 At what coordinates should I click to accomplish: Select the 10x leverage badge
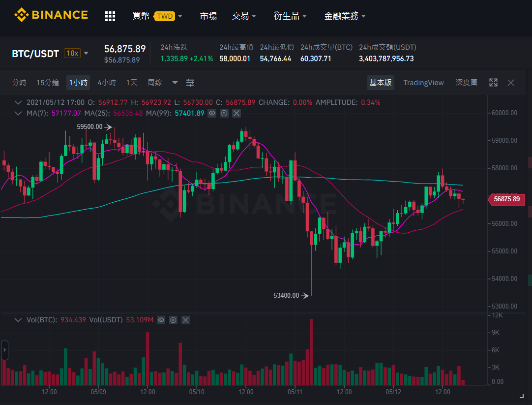pyautogui.click(x=72, y=53)
